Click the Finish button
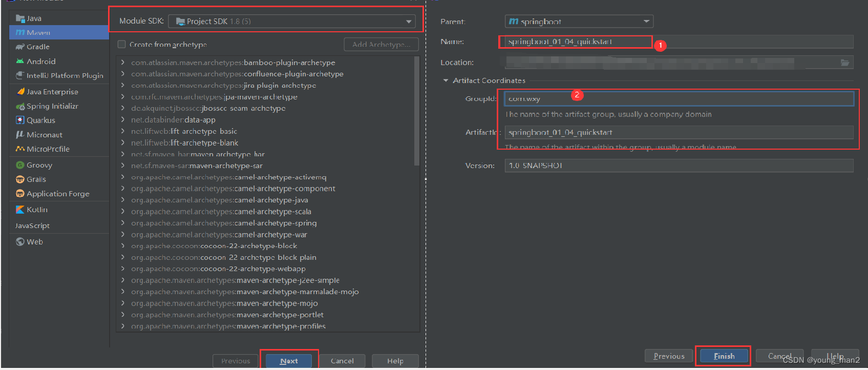 (x=724, y=356)
